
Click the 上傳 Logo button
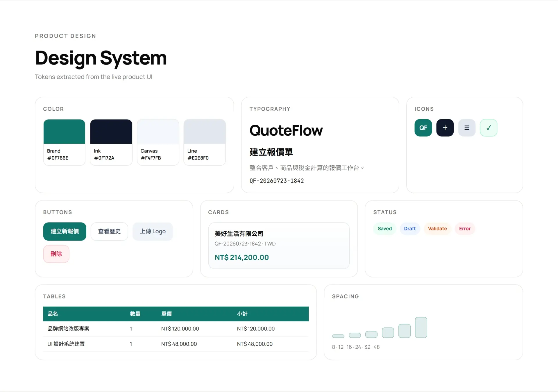tap(153, 231)
